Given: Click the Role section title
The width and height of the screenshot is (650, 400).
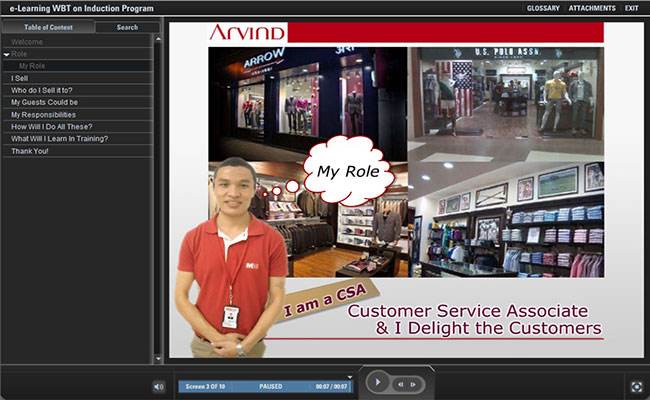Looking at the screenshot, I should click(19, 54).
